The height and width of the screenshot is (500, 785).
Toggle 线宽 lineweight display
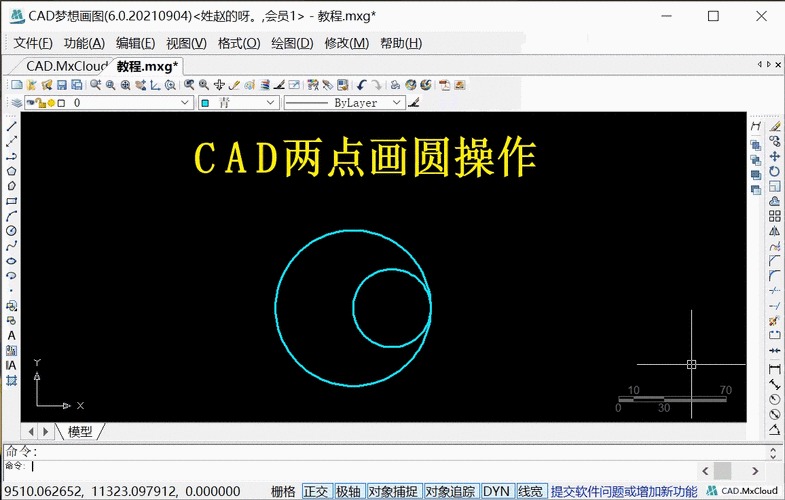click(530, 491)
